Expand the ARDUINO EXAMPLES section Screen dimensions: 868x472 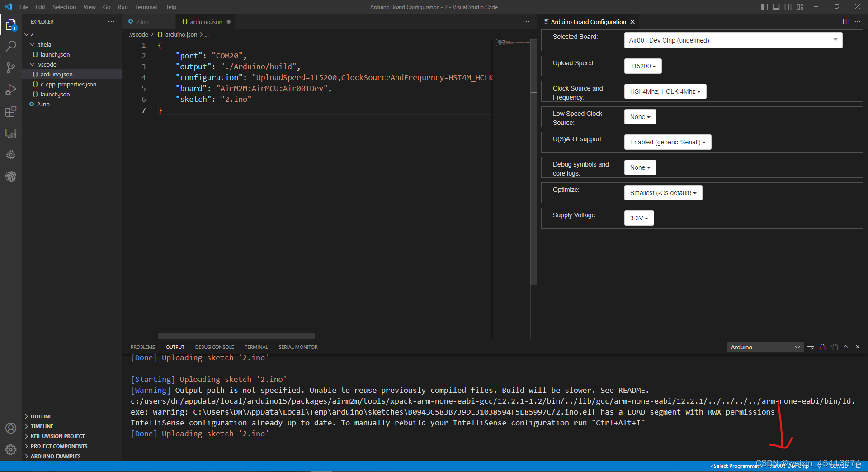71,456
